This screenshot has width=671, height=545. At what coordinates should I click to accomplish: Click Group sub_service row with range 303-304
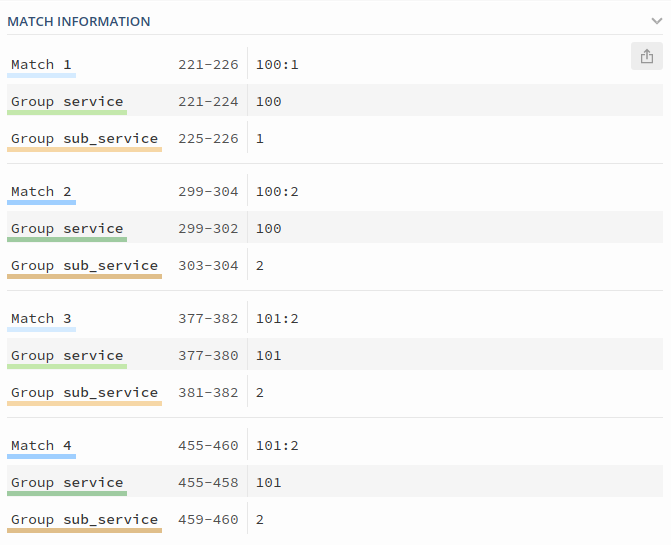click(335, 266)
